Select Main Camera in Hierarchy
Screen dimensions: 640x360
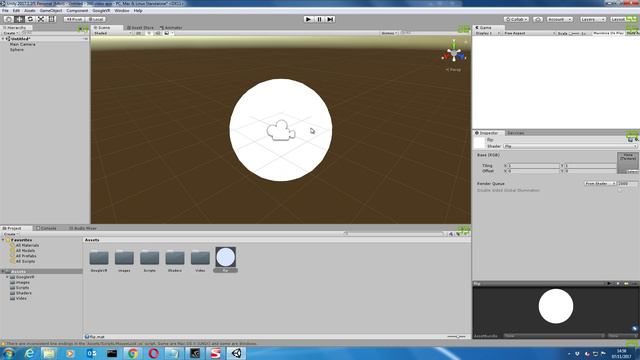pyautogui.click(x=22, y=44)
